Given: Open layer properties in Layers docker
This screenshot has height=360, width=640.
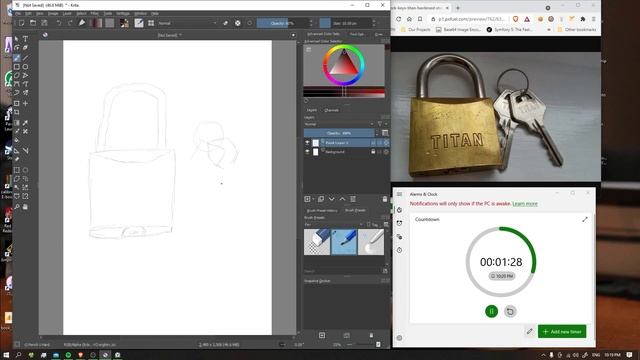Looking at the screenshot, I should (x=353, y=199).
